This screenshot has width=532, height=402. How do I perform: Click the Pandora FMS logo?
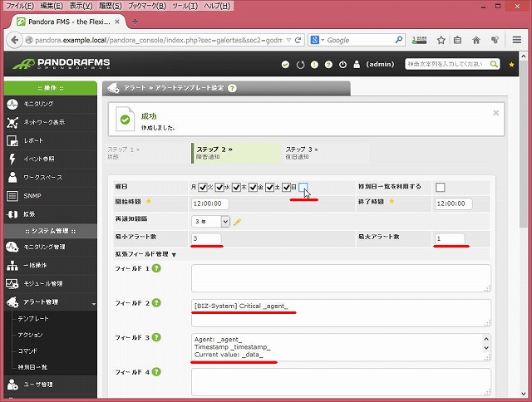point(62,64)
